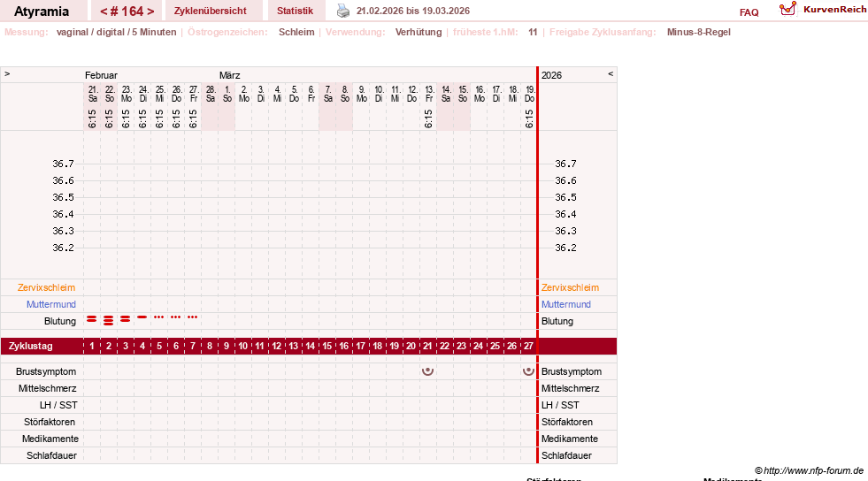Click the right Zervixschleim label

(570, 287)
